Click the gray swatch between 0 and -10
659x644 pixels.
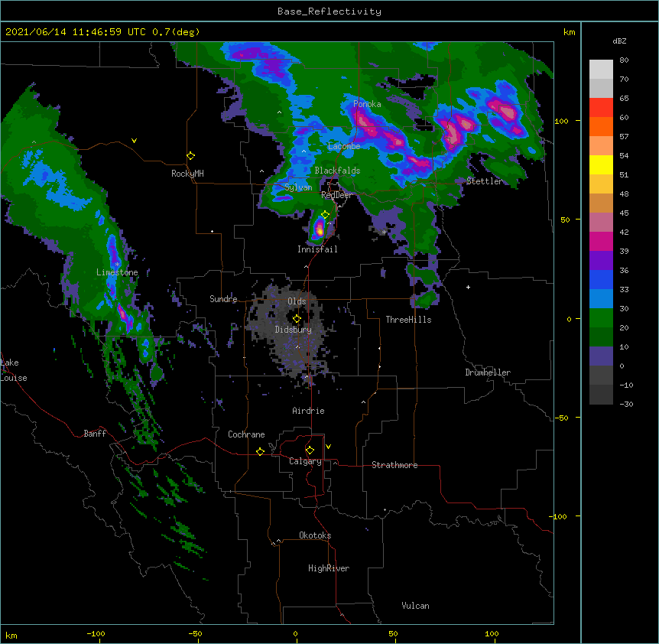point(601,376)
